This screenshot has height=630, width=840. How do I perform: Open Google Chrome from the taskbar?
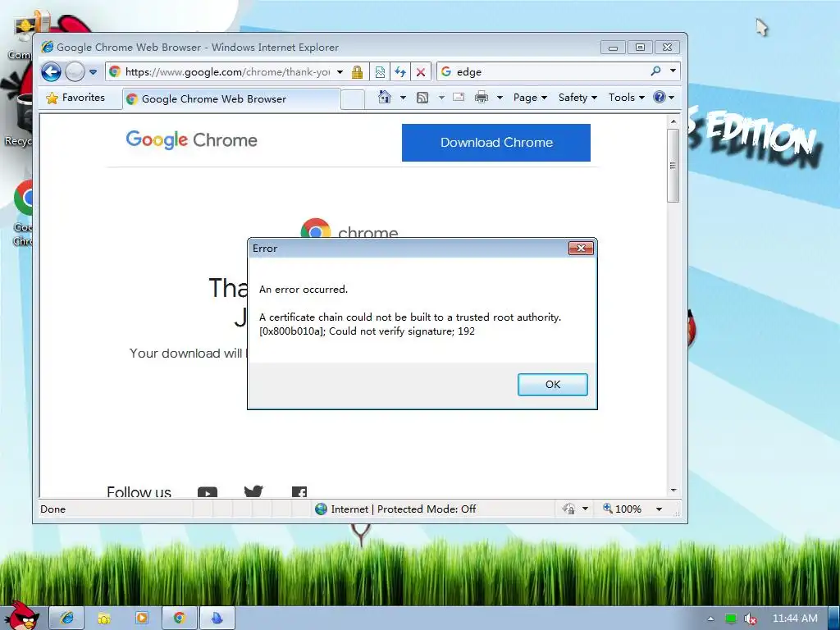tap(180, 619)
